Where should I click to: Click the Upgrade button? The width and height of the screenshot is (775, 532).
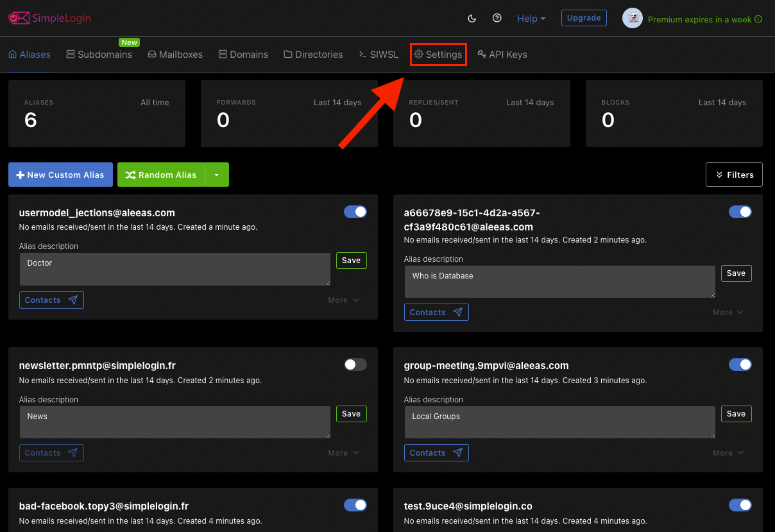pyautogui.click(x=583, y=18)
